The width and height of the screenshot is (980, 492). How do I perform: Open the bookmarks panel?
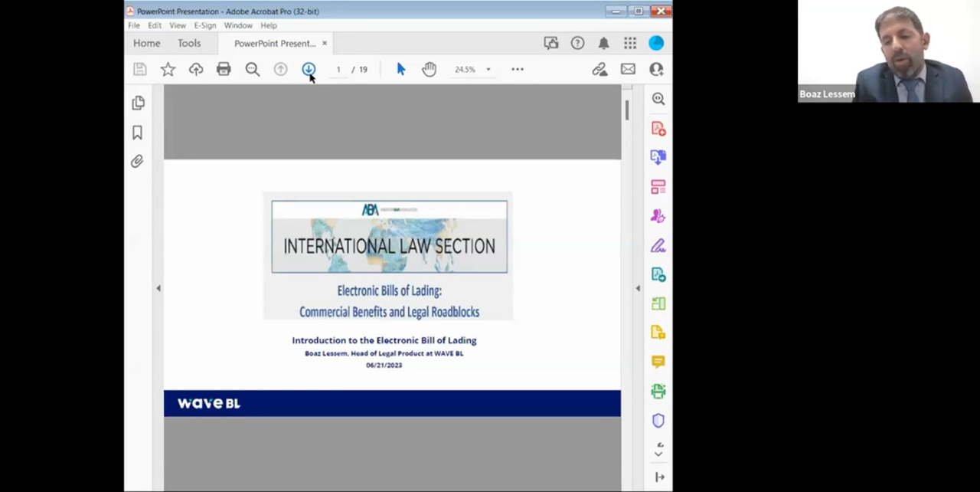point(137,132)
